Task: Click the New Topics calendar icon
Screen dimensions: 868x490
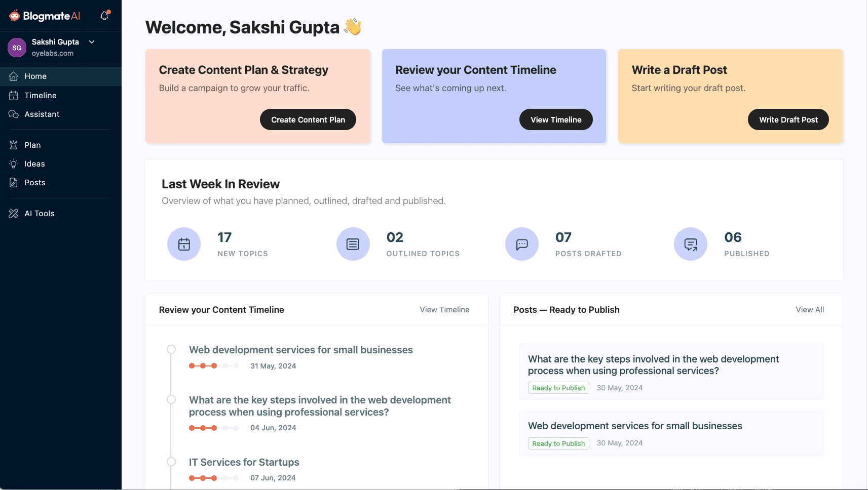Action: 184,244
